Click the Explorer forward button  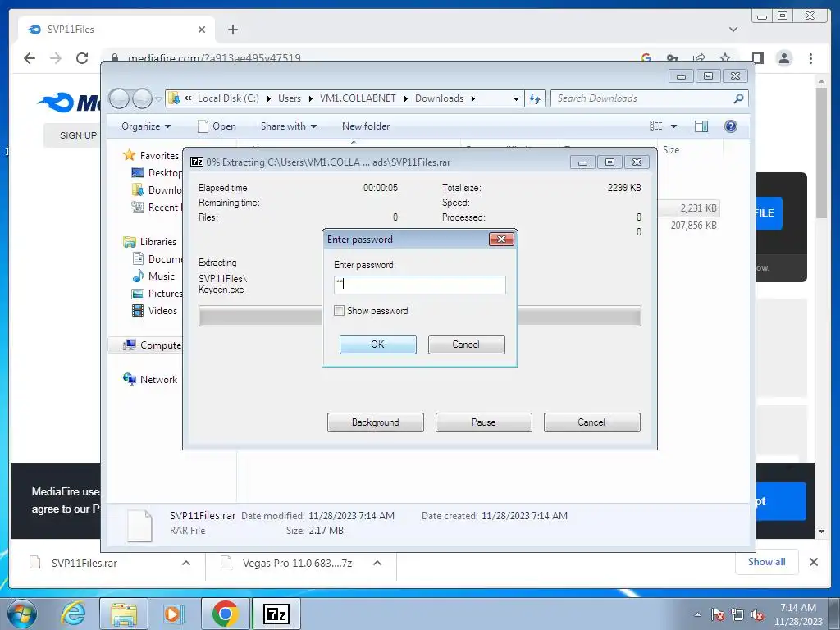[x=142, y=98]
